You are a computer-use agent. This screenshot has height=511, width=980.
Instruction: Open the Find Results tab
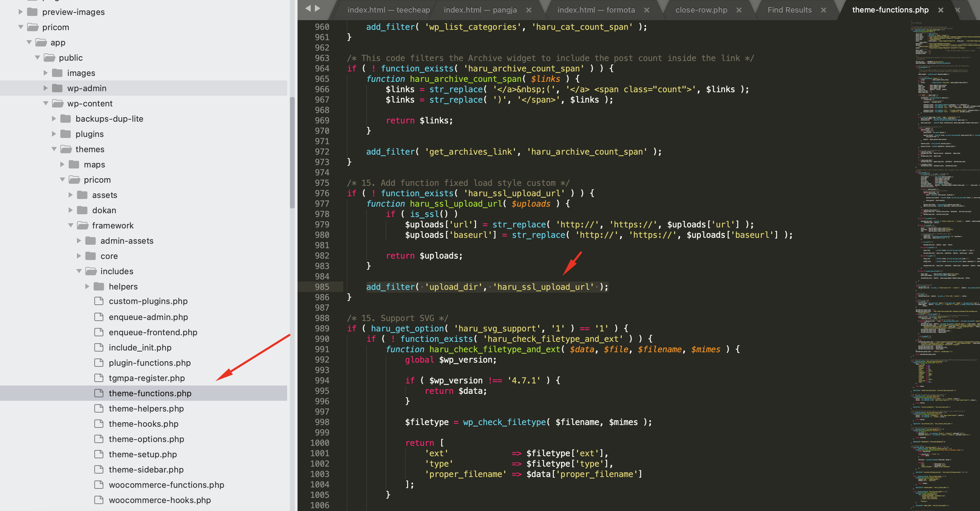790,10
